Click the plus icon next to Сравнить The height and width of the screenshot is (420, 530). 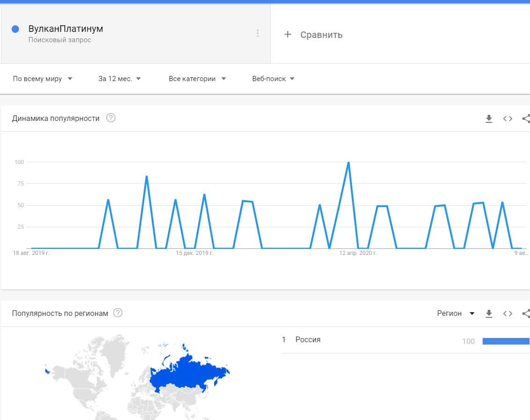click(x=288, y=34)
